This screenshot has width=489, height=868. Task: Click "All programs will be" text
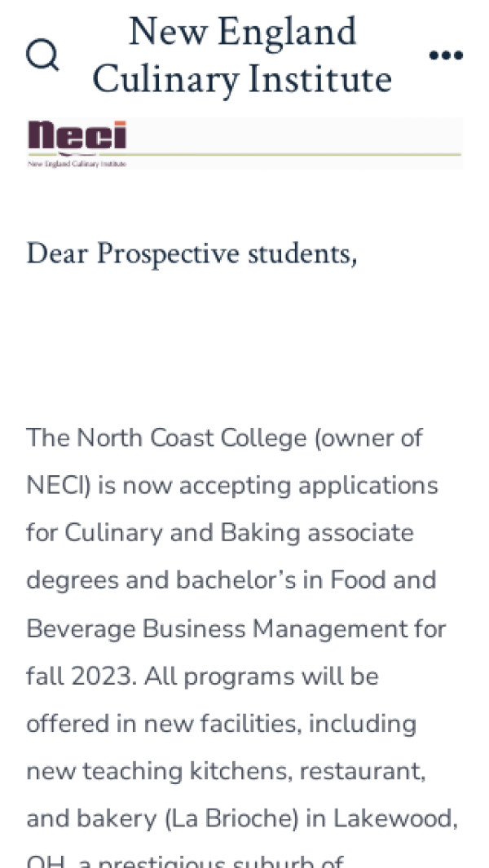(x=259, y=676)
